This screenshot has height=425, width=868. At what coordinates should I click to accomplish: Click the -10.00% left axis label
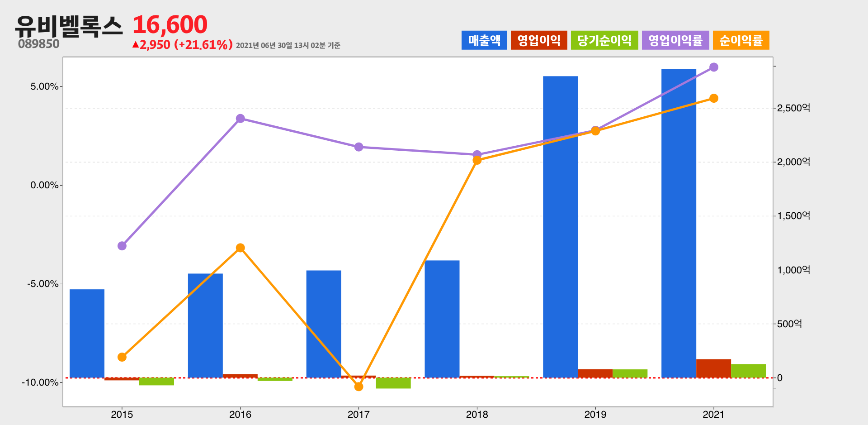tap(40, 382)
